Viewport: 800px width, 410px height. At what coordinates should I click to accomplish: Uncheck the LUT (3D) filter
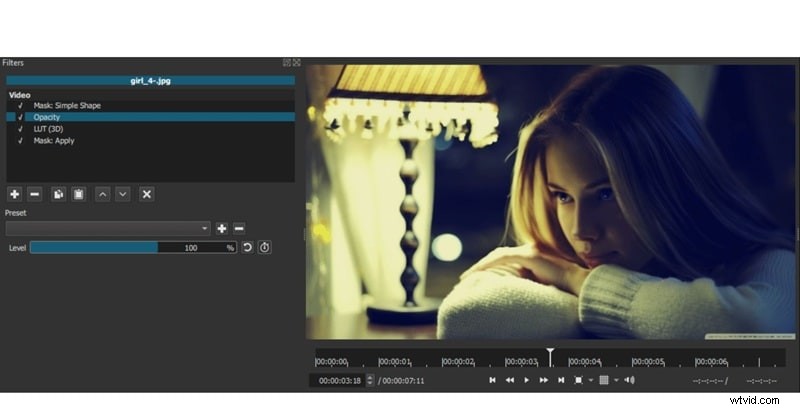20,129
